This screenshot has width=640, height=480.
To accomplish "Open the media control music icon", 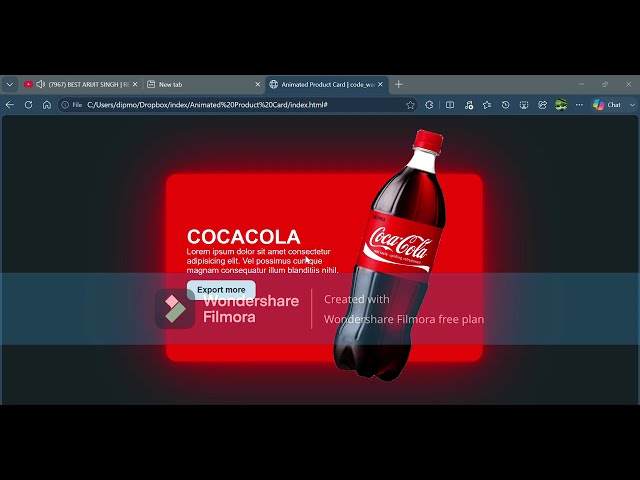I will (x=469, y=105).
